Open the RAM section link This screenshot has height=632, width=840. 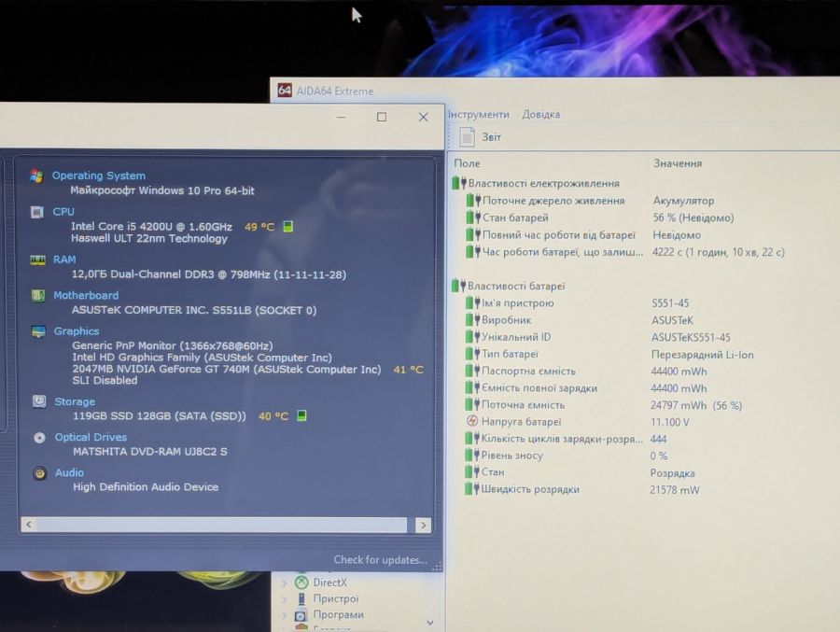click(x=64, y=260)
